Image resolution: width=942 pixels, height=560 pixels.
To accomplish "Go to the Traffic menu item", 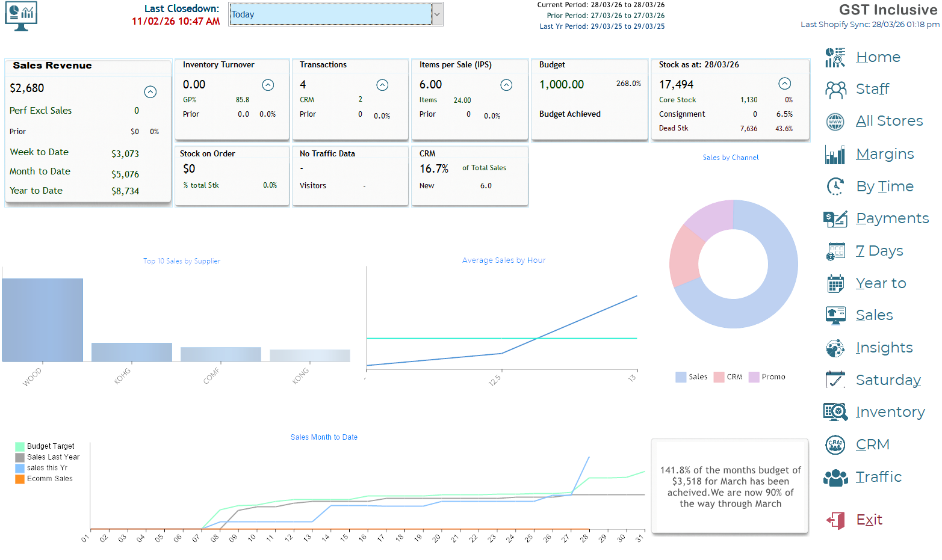I will coord(878,477).
